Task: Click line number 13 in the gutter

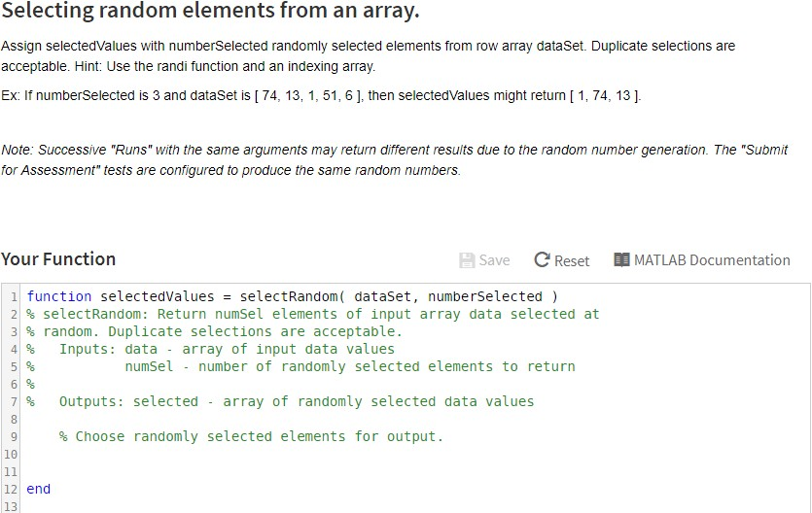Action: [12, 506]
